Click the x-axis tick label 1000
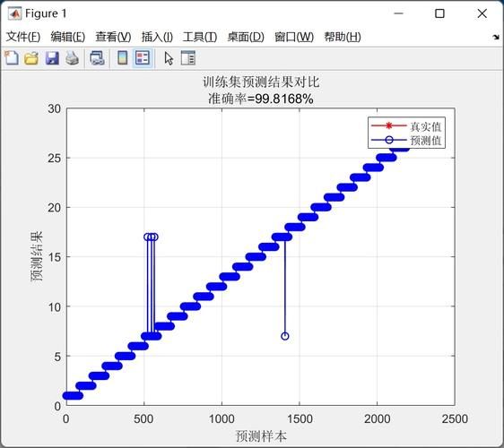Image resolution: width=504 pixels, height=448 pixels. (x=222, y=419)
